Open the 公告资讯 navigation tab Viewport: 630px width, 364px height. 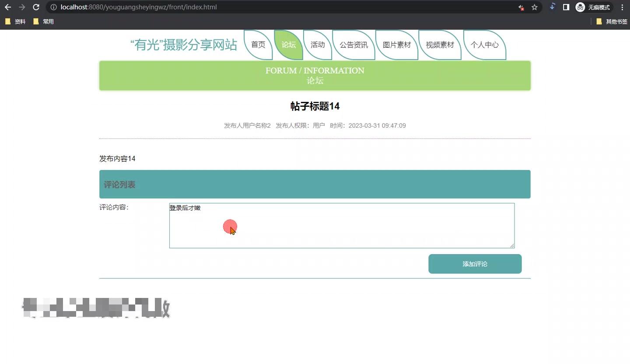[x=353, y=45]
